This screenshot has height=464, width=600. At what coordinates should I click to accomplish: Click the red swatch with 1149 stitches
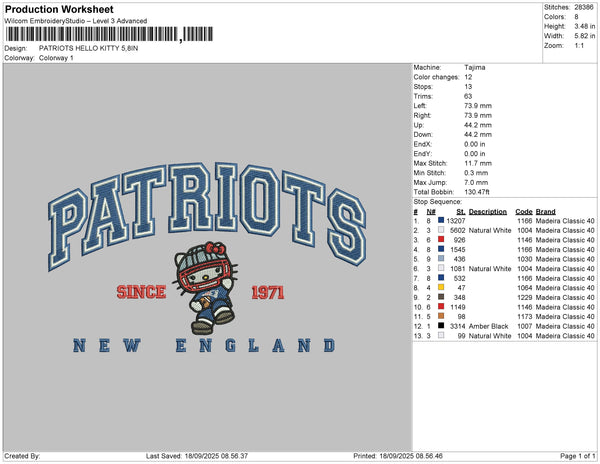coord(441,306)
